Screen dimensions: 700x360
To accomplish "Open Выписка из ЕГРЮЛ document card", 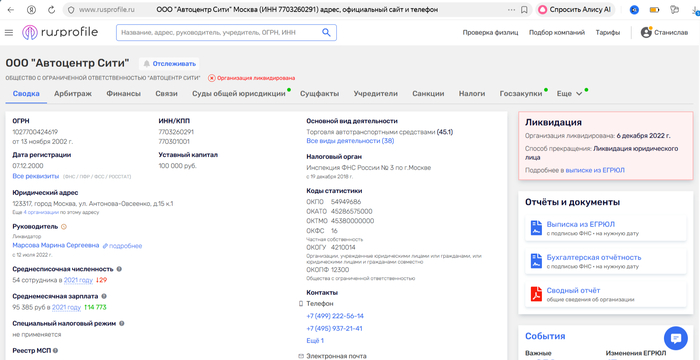I will click(x=606, y=228).
